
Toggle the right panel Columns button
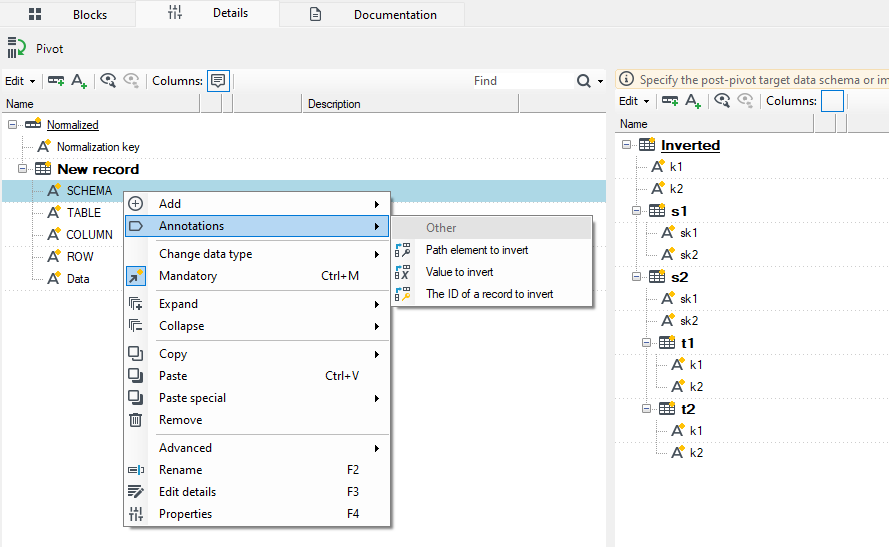tap(832, 101)
